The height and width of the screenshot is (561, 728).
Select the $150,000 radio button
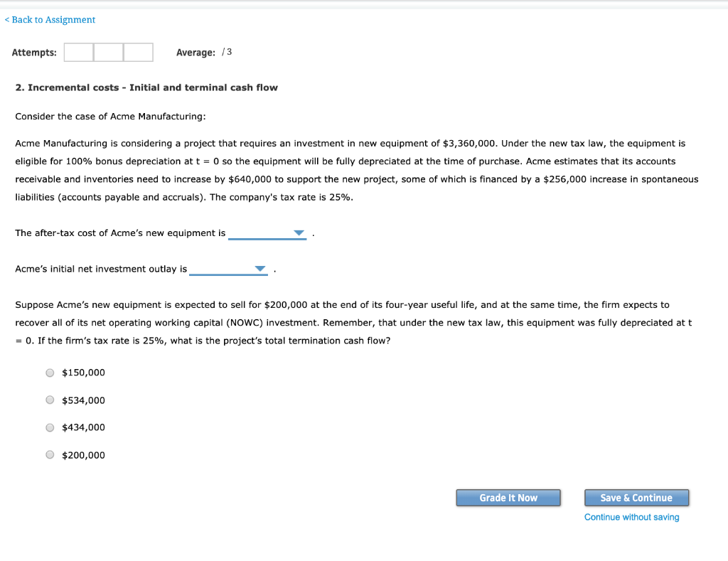click(x=50, y=372)
